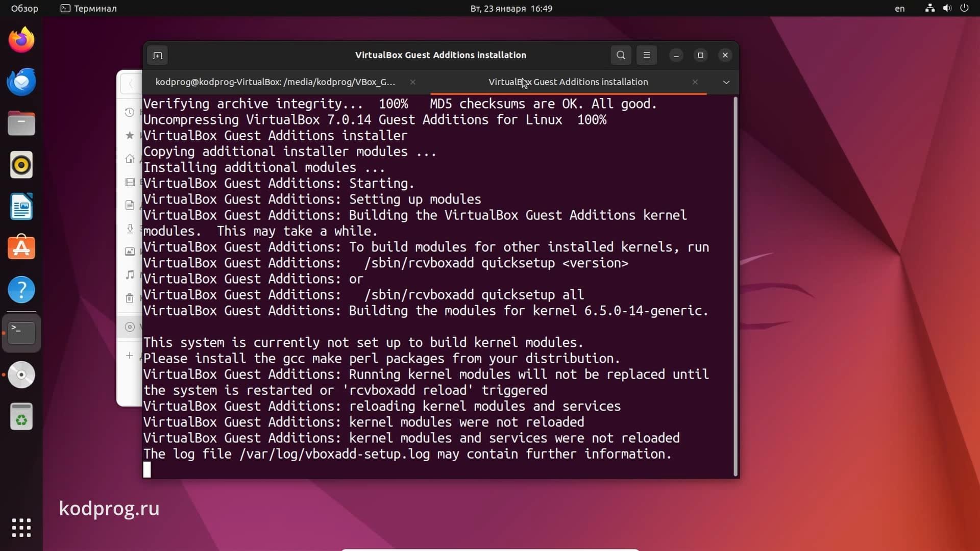Screen dimensions: 980x551
Task: Launch Rhythmbox from the dock
Action: click(21, 165)
